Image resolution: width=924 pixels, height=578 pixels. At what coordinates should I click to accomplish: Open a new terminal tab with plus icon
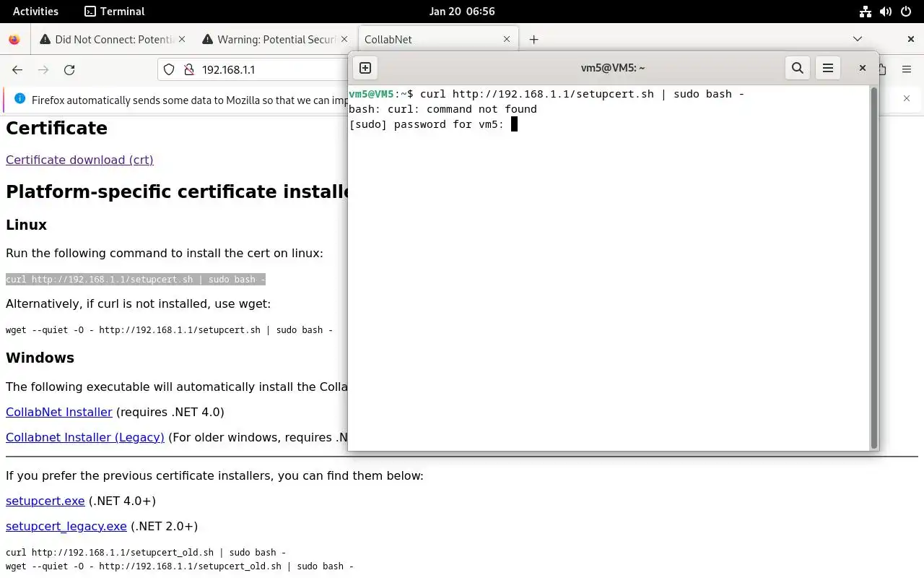tap(365, 68)
